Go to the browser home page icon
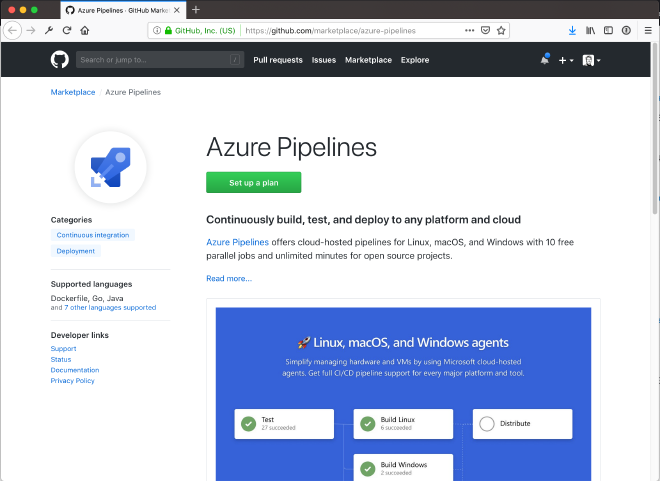Viewport: 660px width, 481px height. click(85, 30)
